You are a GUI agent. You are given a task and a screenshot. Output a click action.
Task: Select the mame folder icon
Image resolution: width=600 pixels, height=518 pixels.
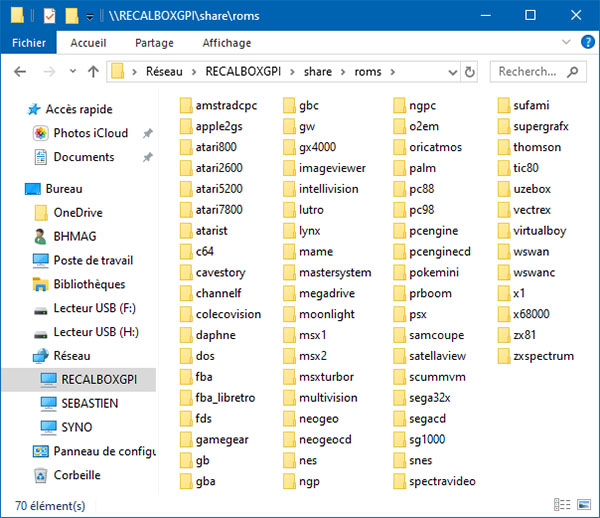tap(289, 251)
